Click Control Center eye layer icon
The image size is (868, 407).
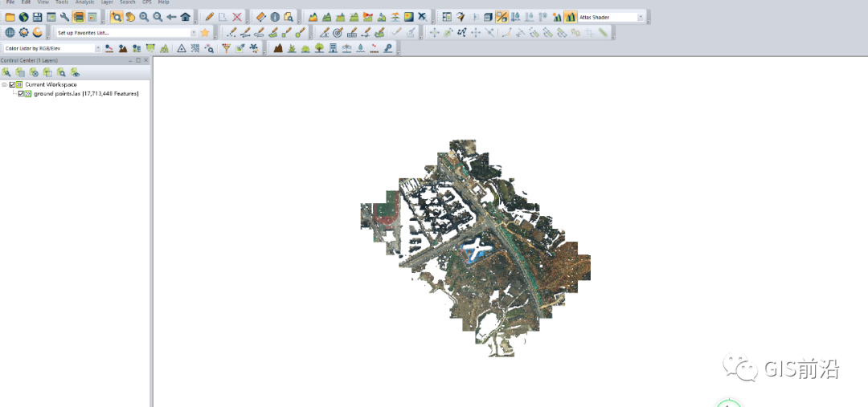tap(76, 72)
